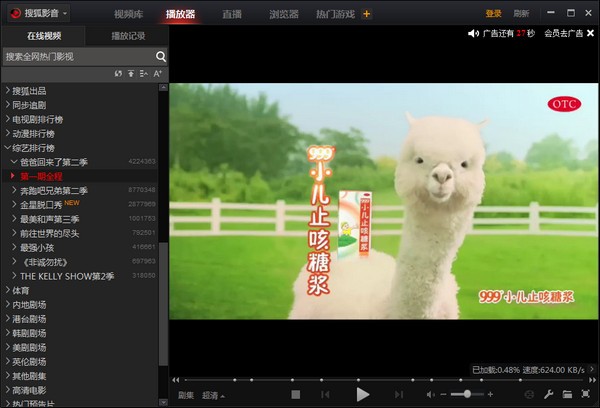
Task: Click the rewind double-arrow icon
Action: (x=176, y=380)
